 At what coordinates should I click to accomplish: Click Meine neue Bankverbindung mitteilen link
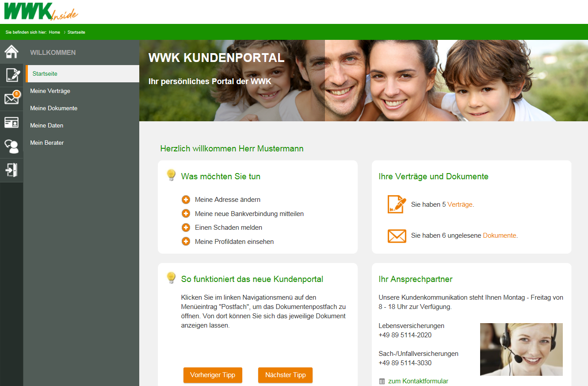(x=249, y=214)
